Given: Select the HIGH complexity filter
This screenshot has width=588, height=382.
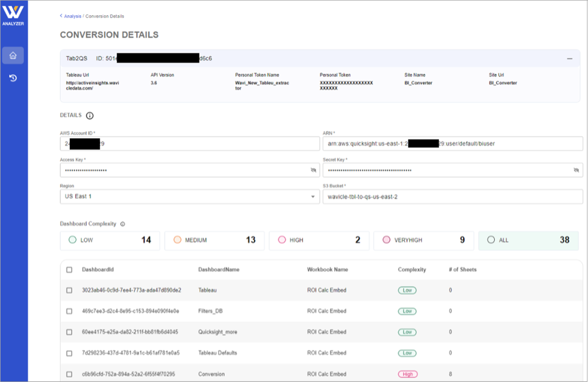Looking at the screenshot, I should tap(319, 240).
